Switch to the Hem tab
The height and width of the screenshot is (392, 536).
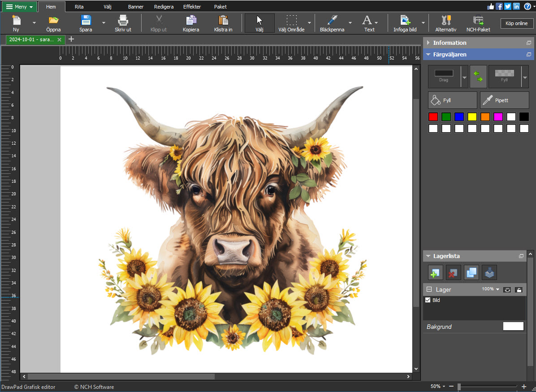(x=51, y=6)
